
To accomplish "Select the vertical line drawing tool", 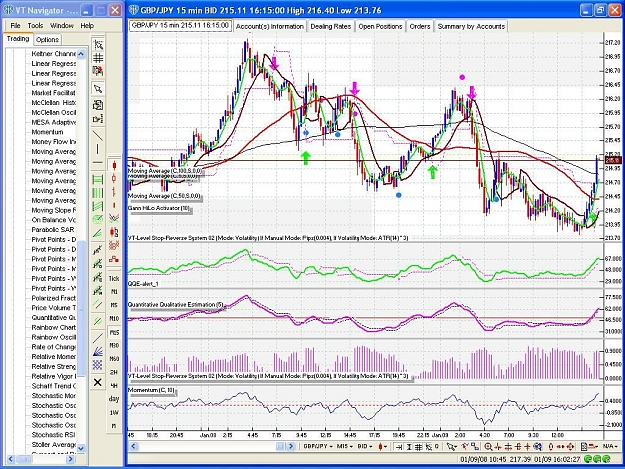I will point(98,149).
